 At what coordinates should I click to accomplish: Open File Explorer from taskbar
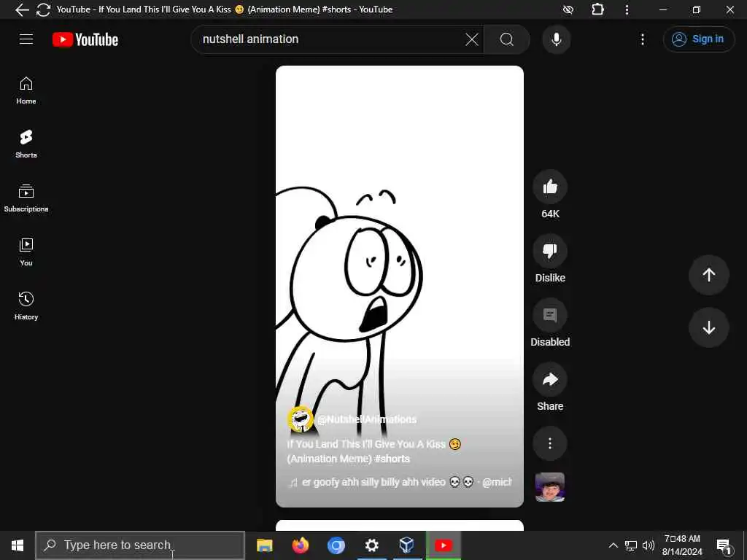click(x=265, y=545)
